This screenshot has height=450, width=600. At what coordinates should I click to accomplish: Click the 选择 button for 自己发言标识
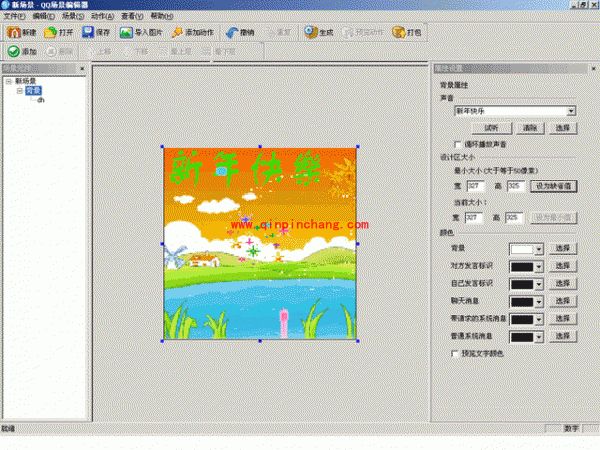coord(563,284)
